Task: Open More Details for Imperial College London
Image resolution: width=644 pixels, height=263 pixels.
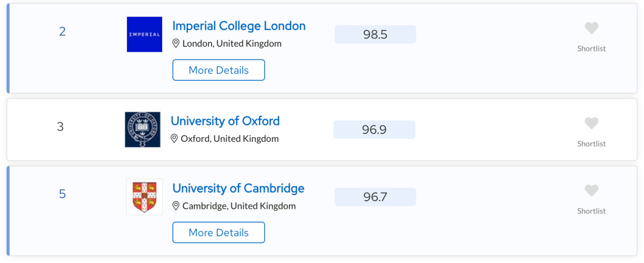Action: click(218, 70)
